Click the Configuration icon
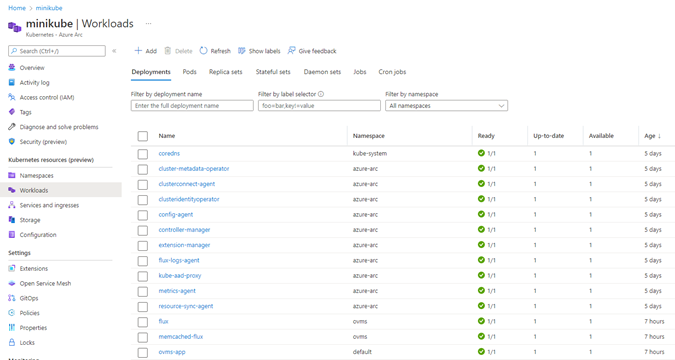 coord(12,234)
